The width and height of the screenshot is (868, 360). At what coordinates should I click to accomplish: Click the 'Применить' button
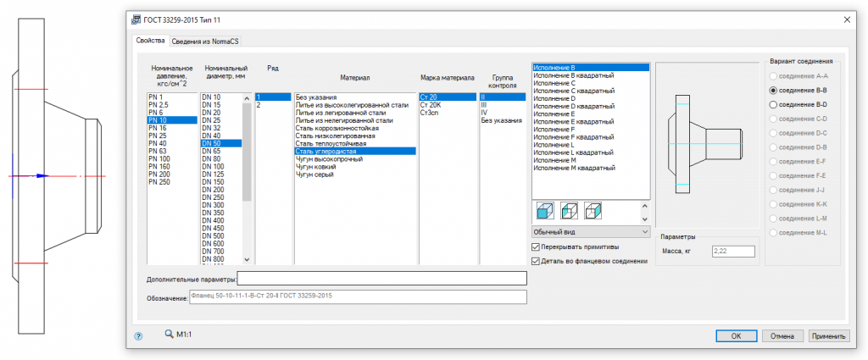coord(827,335)
